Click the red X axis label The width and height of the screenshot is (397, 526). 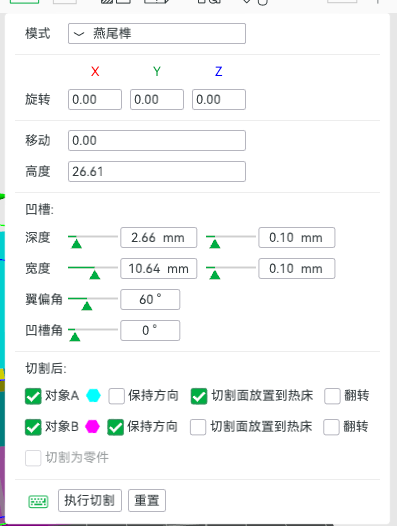tap(95, 71)
